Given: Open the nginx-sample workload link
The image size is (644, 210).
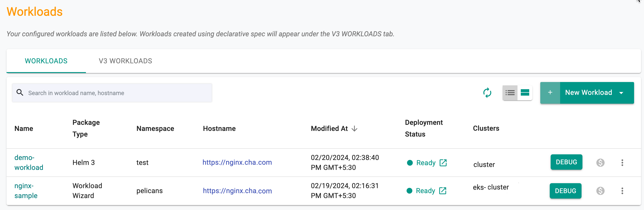Looking at the screenshot, I should [x=26, y=191].
